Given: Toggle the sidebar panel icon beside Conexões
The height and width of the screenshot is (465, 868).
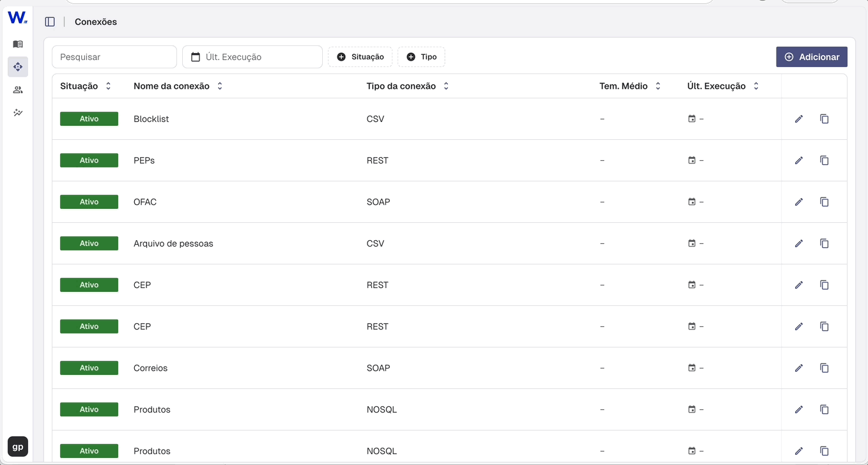Looking at the screenshot, I should pos(50,22).
